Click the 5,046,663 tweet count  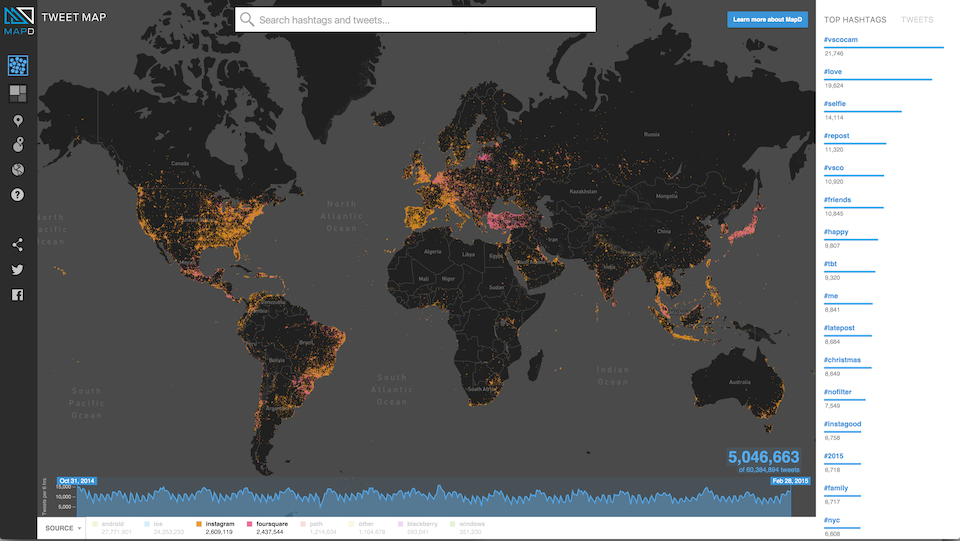pyautogui.click(x=763, y=457)
